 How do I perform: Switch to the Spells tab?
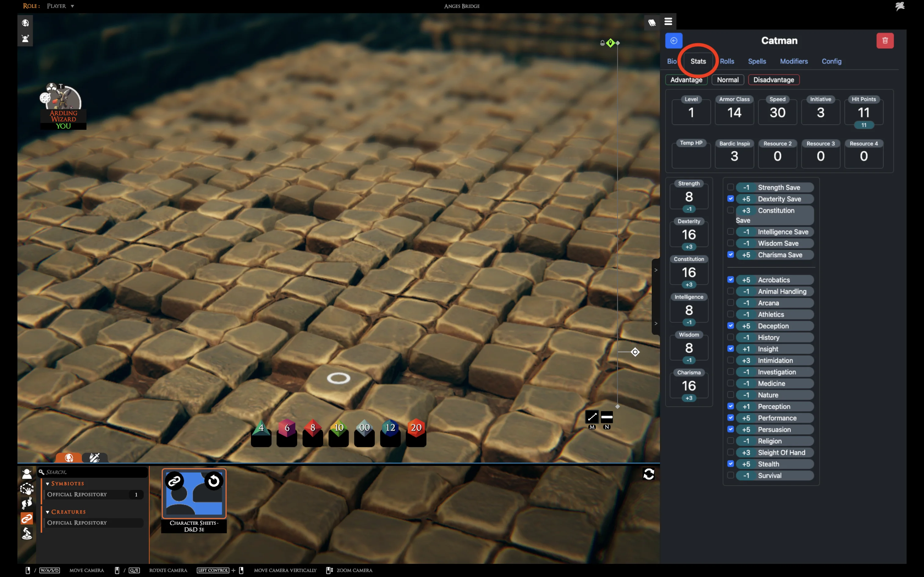coord(757,61)
